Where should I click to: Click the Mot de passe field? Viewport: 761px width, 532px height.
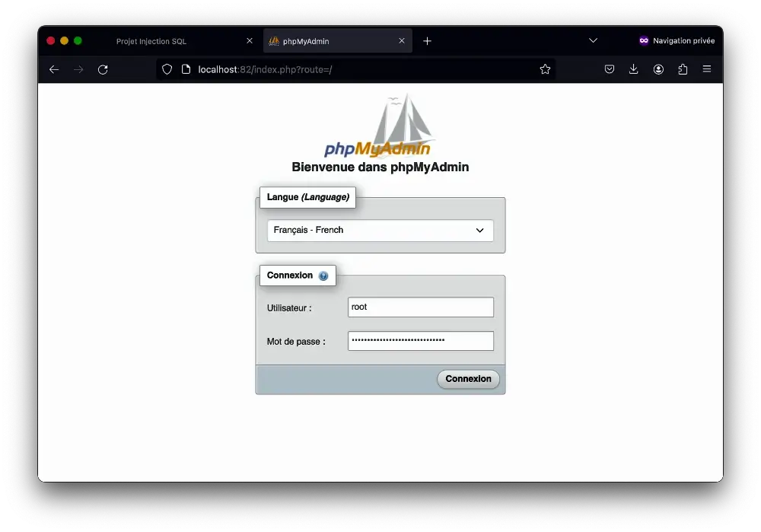[421, 341]
